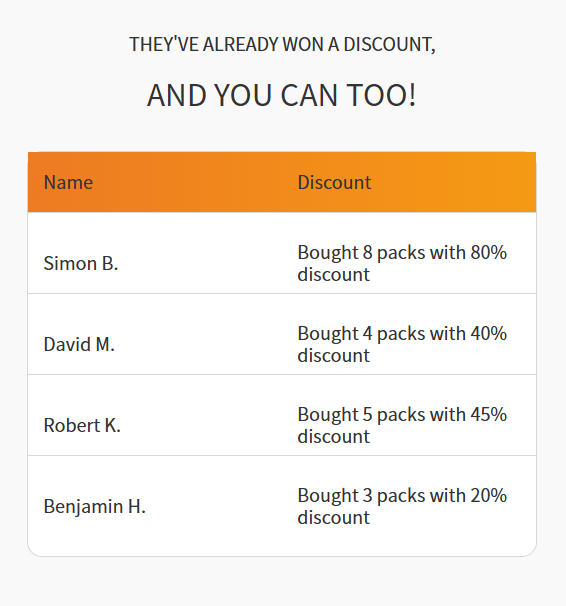Select the Simon B. name cell
The height and width of the screenshot is (606, 566).
pos(81,264)
